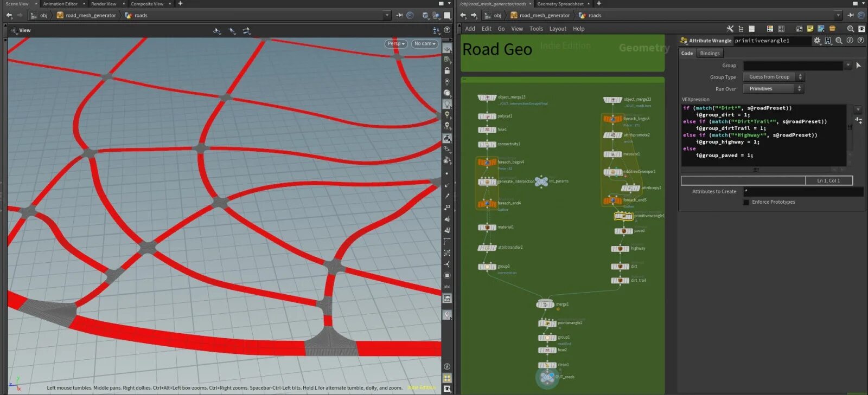Open the viewport path history dropdown
Screen dimensions: 868x395
click(387, 15)
